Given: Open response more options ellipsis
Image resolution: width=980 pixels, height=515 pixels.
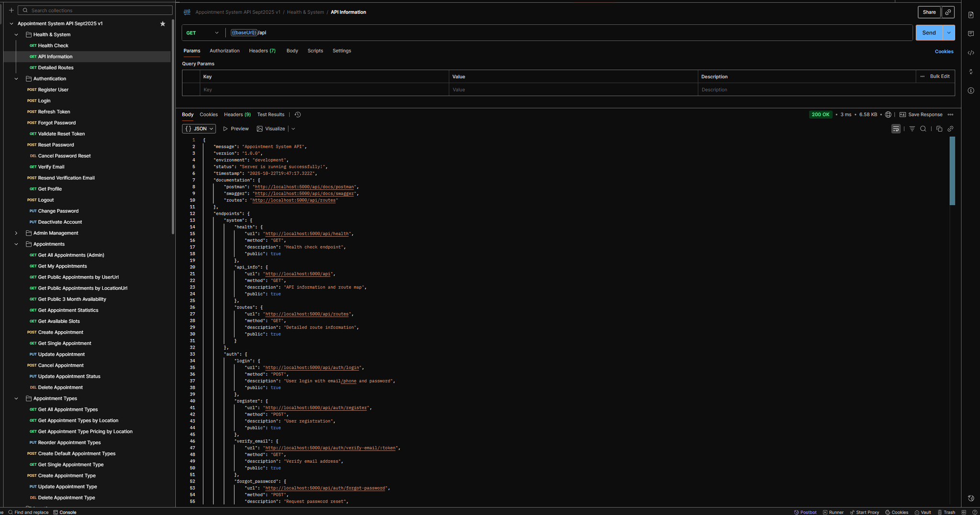Looking at the screenshot, I should click(950, 115).
